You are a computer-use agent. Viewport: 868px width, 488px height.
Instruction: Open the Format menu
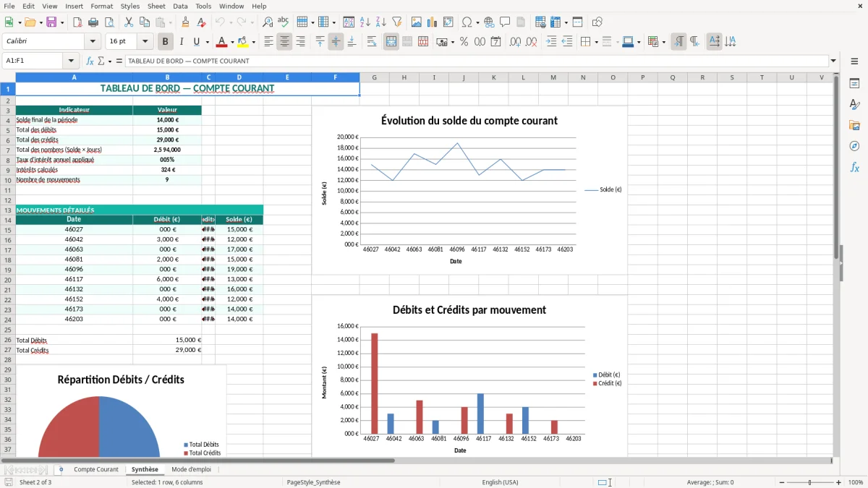[101, 6]
